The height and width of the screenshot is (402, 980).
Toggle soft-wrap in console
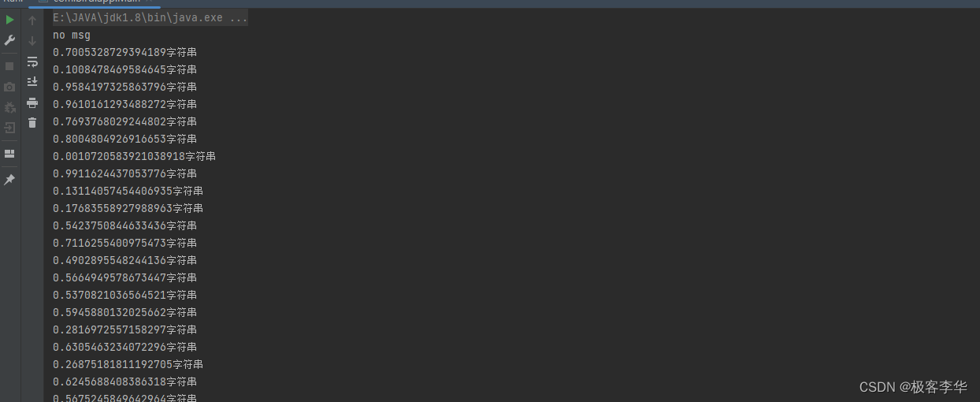(x=32, y=61)
